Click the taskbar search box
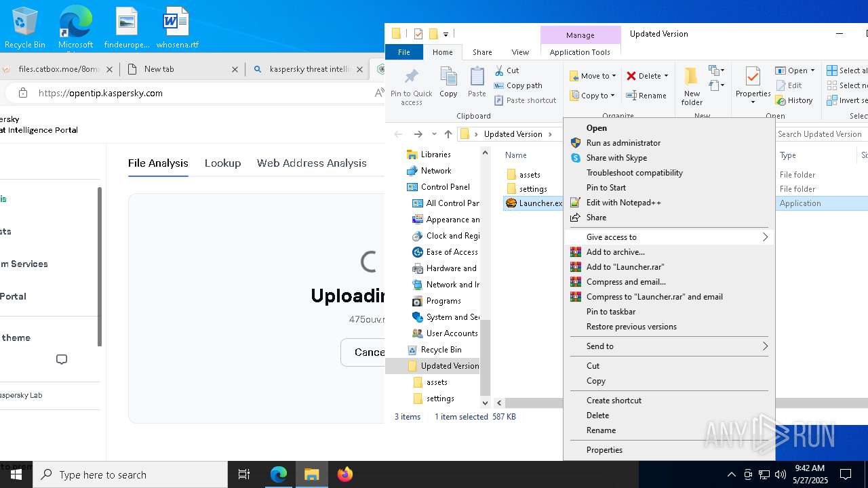 tap(130, 474)
